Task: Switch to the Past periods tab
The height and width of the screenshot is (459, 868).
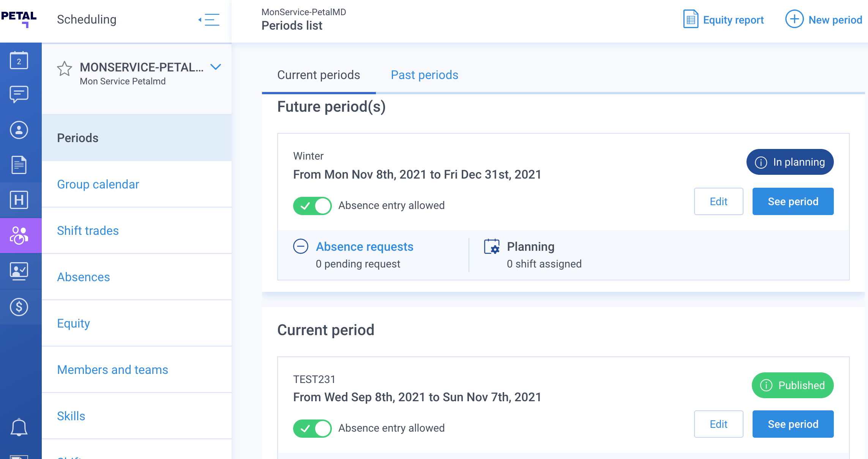Action: 425,75
